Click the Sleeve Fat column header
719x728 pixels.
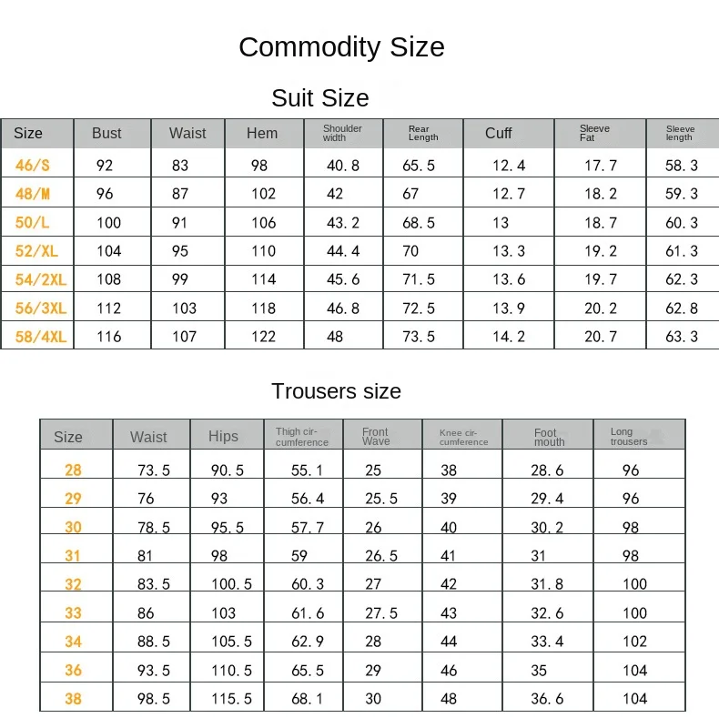click(x=594, y=133)
